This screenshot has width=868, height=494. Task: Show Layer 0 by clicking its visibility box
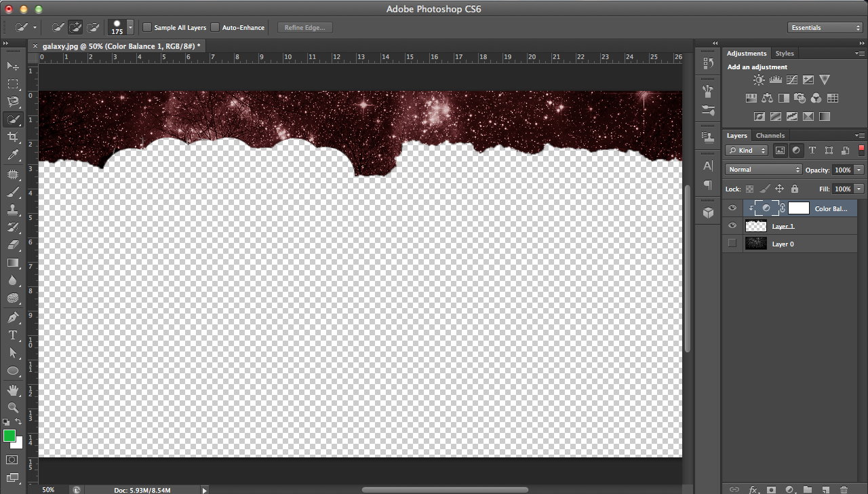732,244
